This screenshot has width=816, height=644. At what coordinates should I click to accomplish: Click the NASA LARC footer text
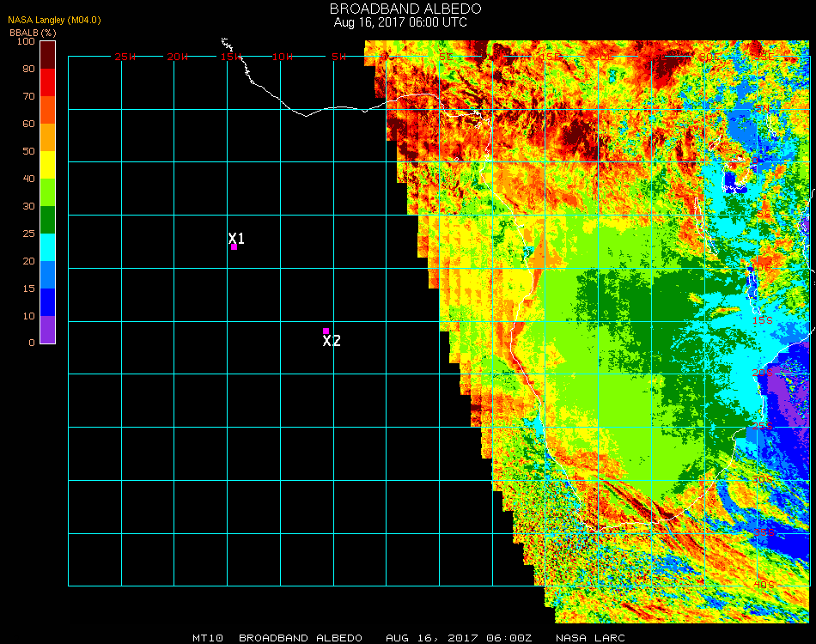590,638
